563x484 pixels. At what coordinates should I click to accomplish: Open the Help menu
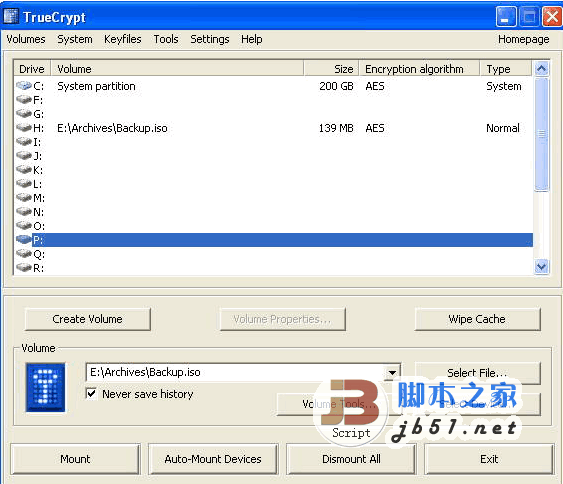coord(252,39)
